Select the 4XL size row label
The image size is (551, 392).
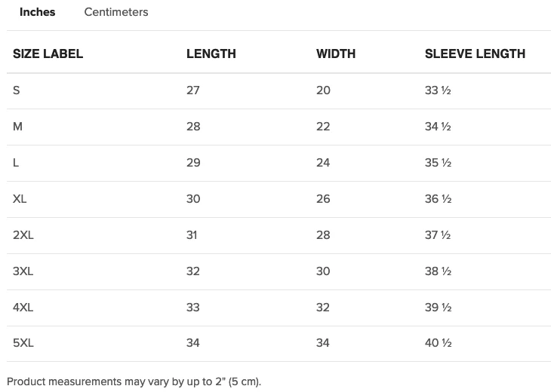point(23,307)
